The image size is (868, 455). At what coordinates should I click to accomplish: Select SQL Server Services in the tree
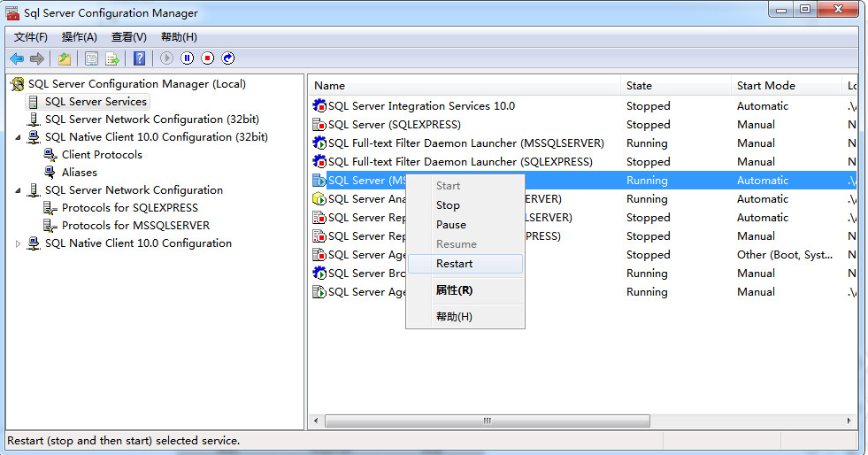96,102
